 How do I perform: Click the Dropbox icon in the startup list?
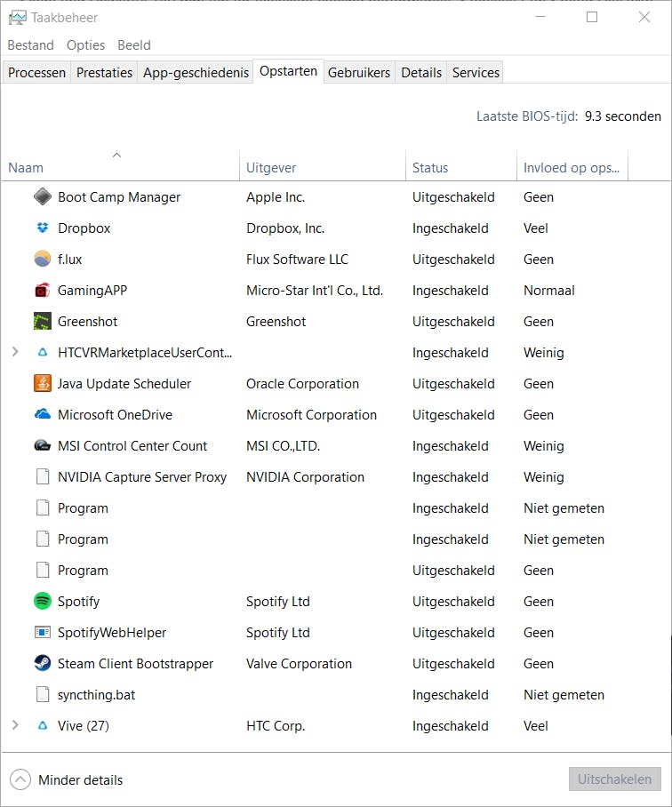point(43,228)
